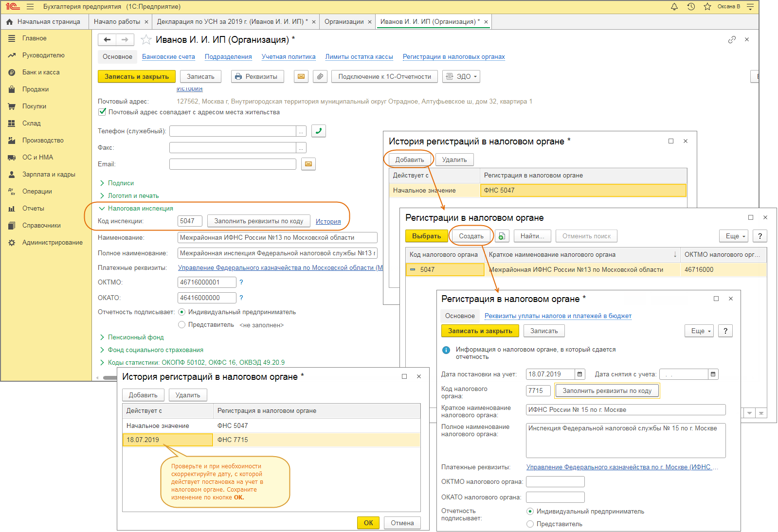Viewport: 778px width, 532px height.
Task: Click Добавить in upper История регистраций window
Action: [x=410, y=160]
